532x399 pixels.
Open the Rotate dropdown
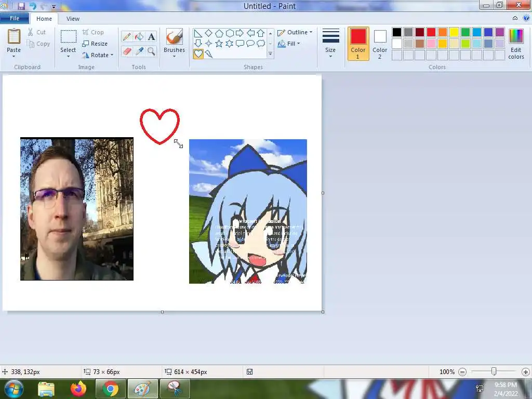[x=98, y=55]
